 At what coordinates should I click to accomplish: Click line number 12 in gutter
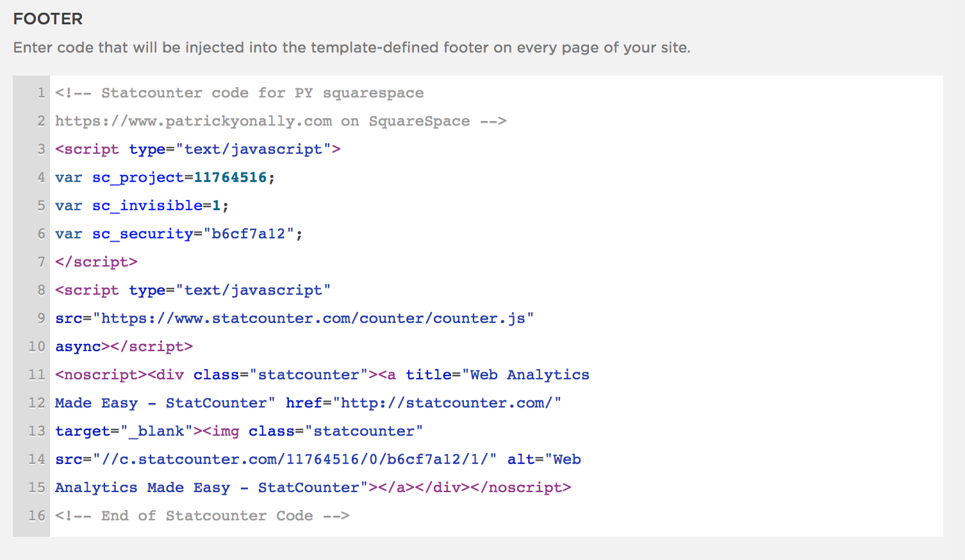tap(37, 403)
